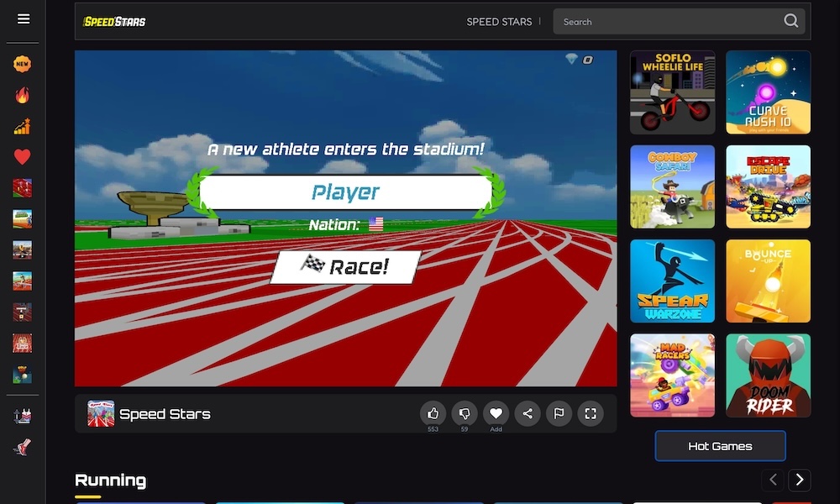Go back in Running row with left chevron
The height and width of the screenshot is (504, 840).
772,480
